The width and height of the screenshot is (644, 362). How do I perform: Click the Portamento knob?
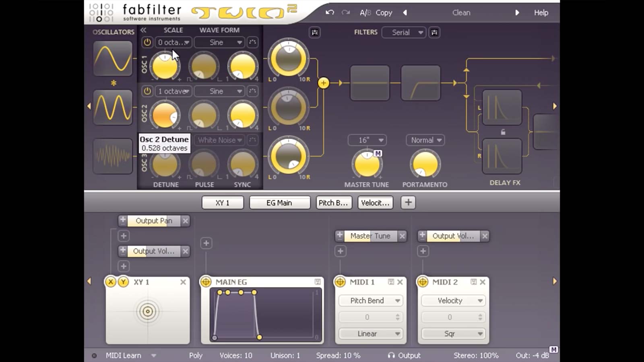425,165
